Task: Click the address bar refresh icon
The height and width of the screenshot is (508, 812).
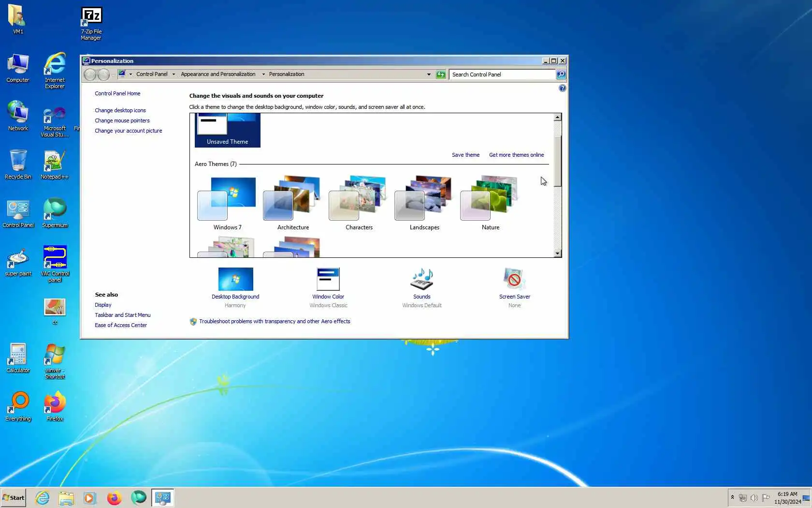Action: (x=441, y=75)
